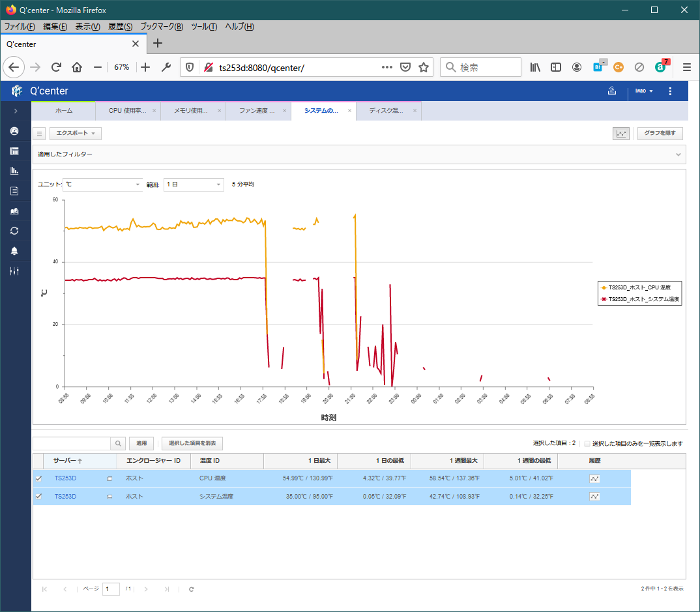
Task: Bookmark this page with the star icon
Action: [x=424, y=67]
